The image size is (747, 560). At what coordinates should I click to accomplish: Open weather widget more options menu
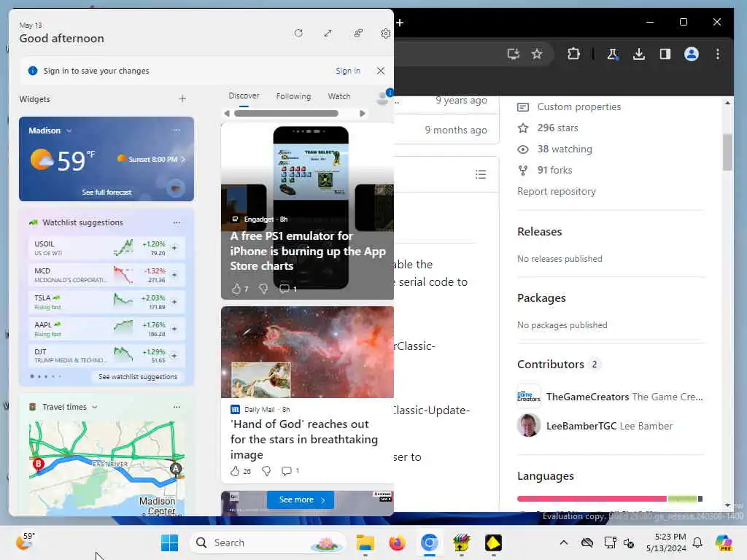pos(177,130)
